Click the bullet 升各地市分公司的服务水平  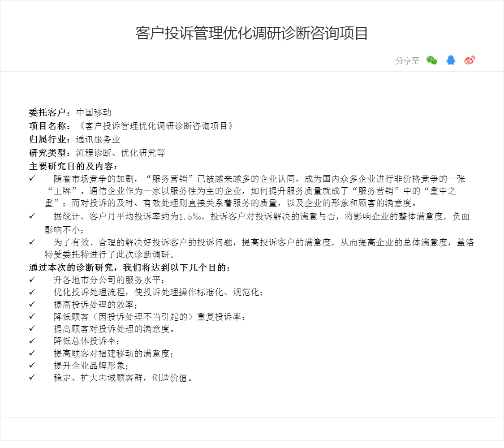tap(109, 280)
